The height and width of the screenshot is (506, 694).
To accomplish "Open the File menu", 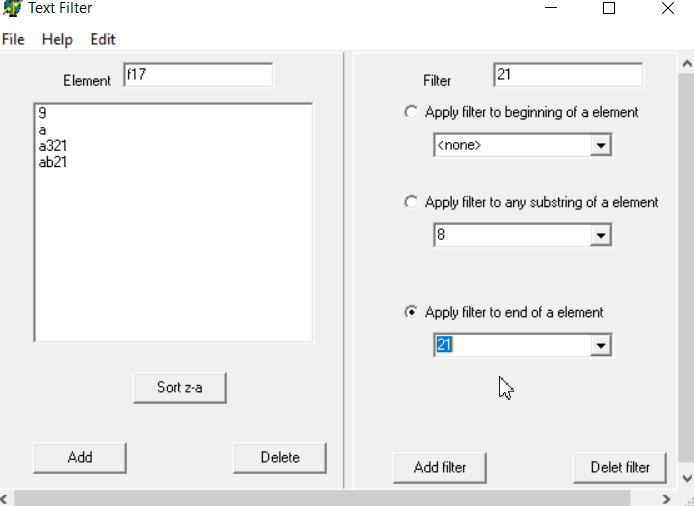I will point(13,39).
